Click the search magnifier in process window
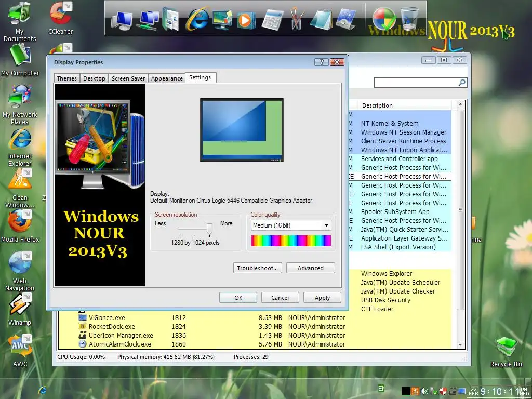Viewport: 532px width, 399px height. 462,83
